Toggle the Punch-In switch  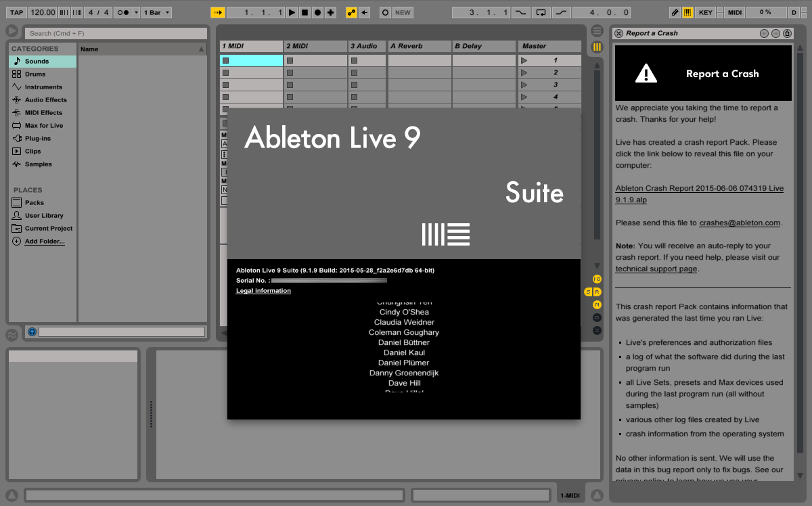(x=521, y=12)
